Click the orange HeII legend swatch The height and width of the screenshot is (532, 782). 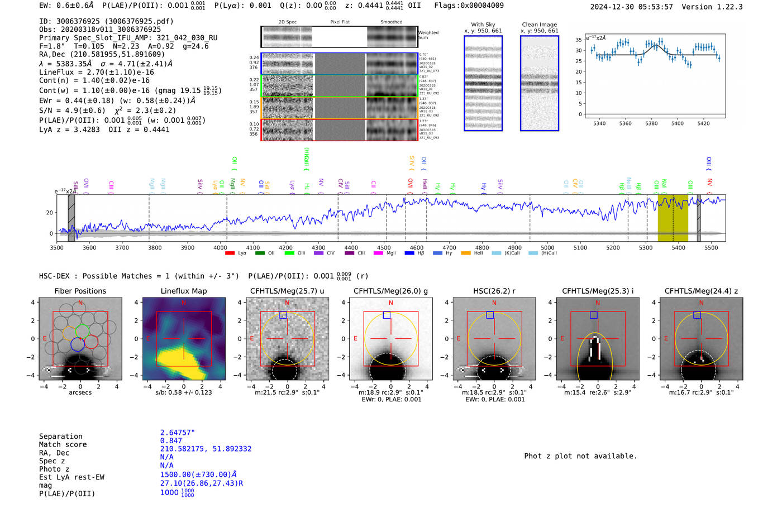click(466, 253)
